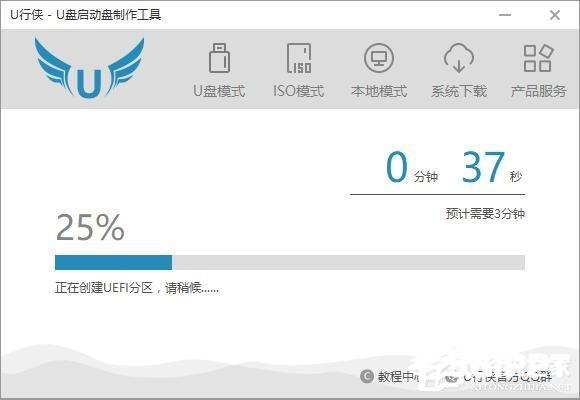Viewport: 580px width, 400px height.
Task: Click the round icon beside 教程中心
Action: 367,376
